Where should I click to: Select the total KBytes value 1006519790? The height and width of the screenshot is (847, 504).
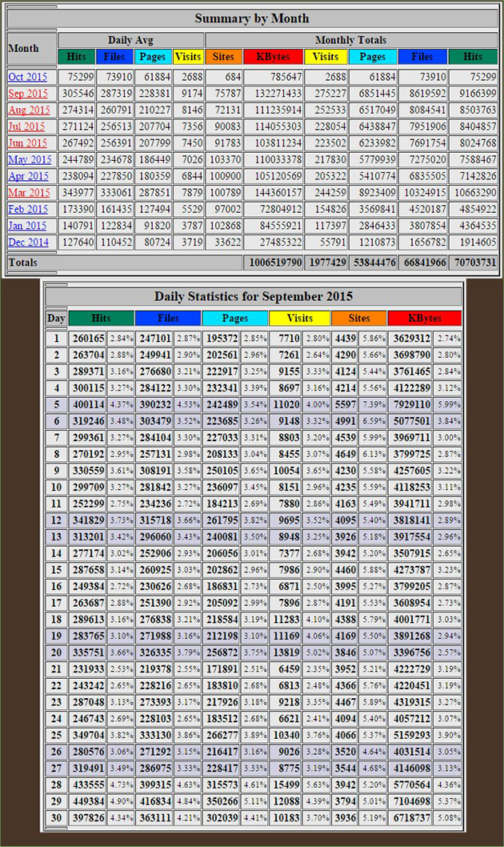point(274,263)
